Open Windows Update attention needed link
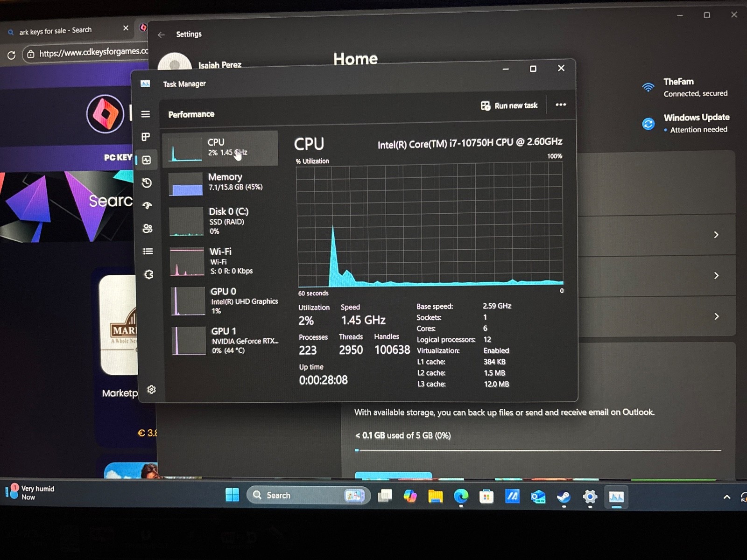Viewport: 747px width, 560px height. pos(686,123)
